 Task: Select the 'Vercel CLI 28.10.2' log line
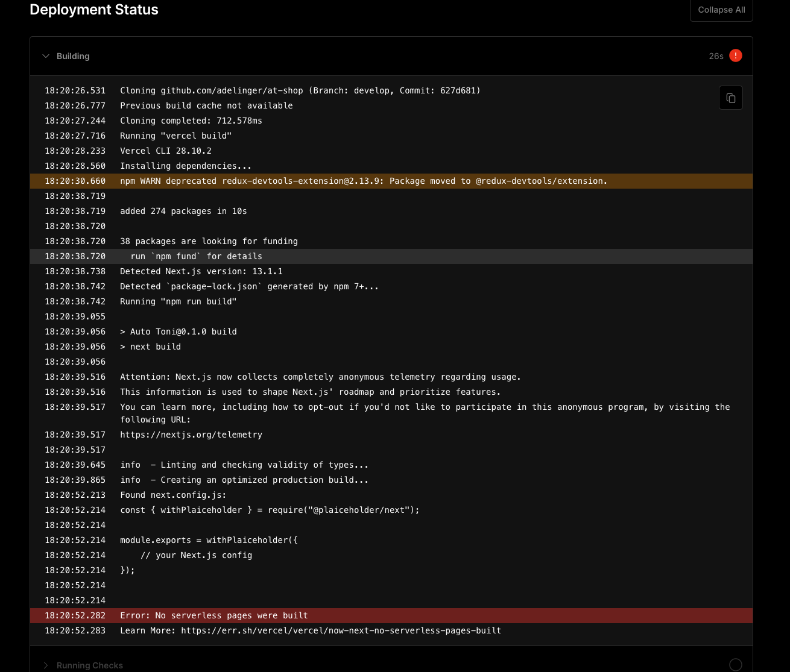[391, 151]
